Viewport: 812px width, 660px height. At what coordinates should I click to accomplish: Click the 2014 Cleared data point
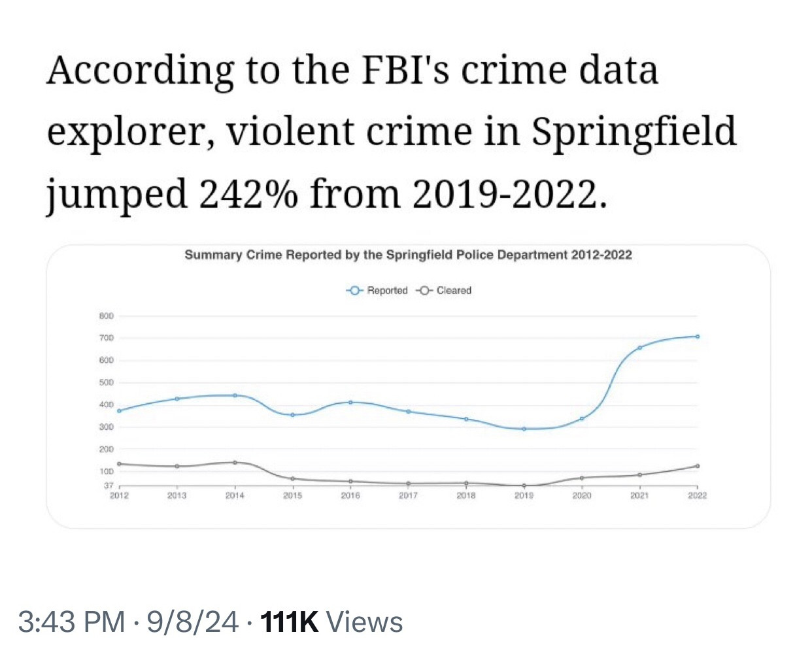[x=235, y=463]
